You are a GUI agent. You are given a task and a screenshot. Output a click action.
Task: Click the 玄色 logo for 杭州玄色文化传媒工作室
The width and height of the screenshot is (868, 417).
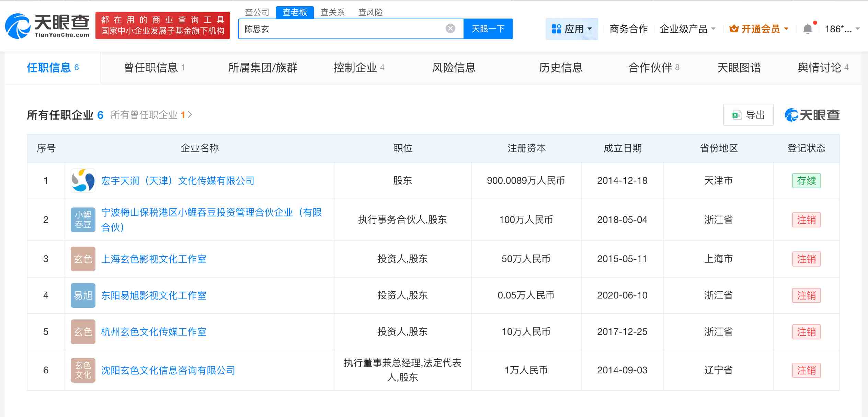point(83,332)
